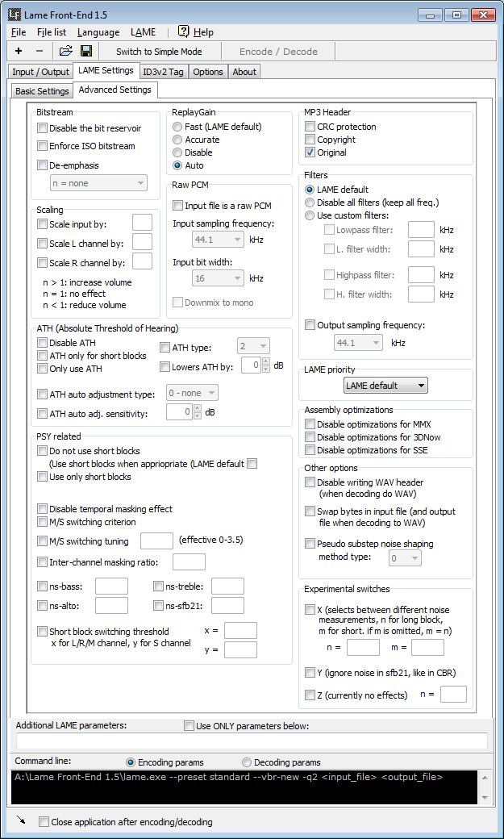Check Disable optimizations for SSE
This screenshot has height=839, width=504.
tap(310, 450)
